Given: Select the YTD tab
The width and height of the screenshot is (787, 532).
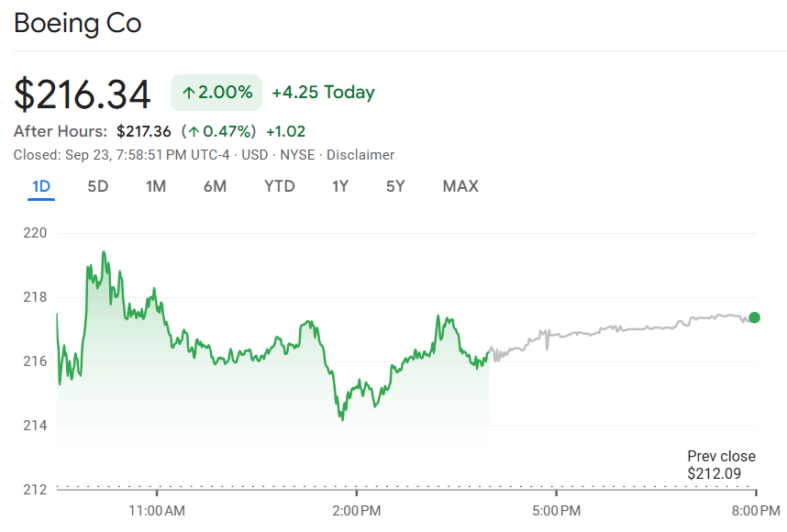Looking at the screenshot, I should click(x=280, y=186).
